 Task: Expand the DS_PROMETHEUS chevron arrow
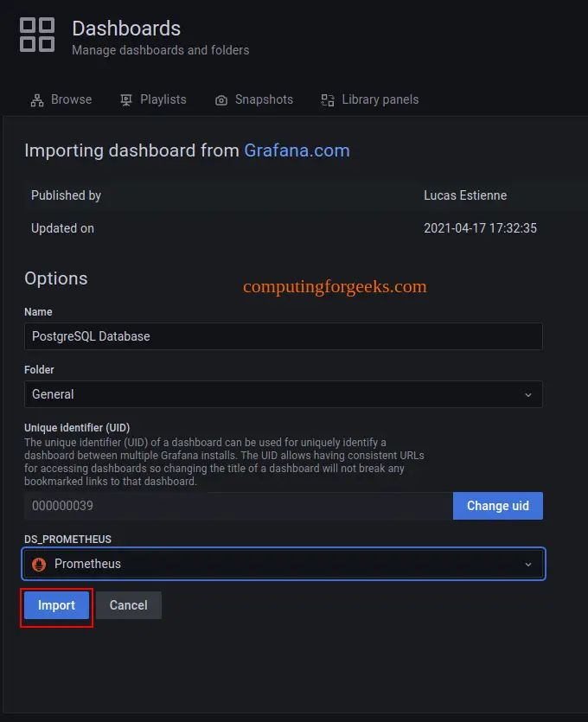528,564
